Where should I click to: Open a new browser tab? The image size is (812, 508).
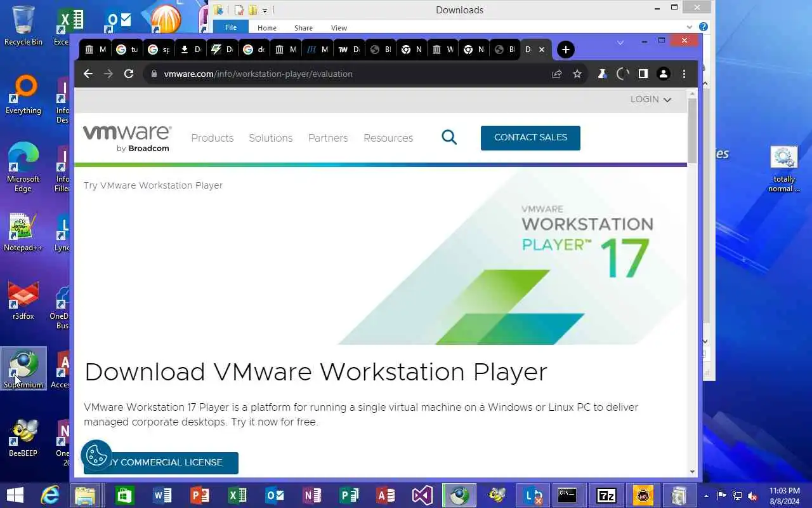click(x=565, y=50)
